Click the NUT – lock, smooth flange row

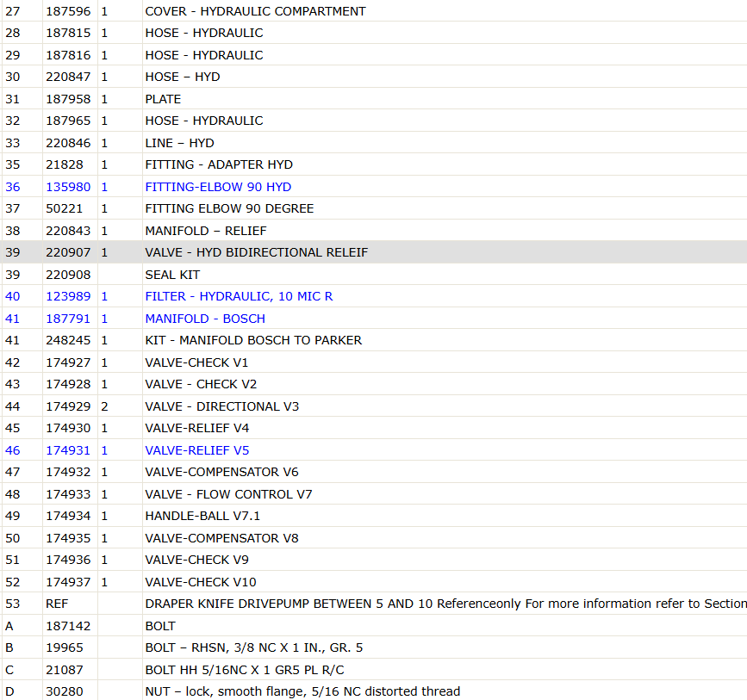374,691
